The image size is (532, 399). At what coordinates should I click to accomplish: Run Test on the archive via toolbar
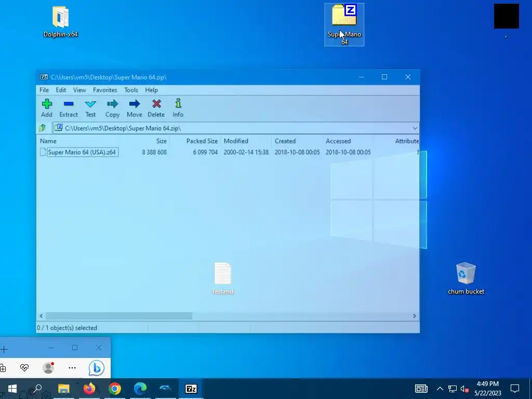click(90, 108)
